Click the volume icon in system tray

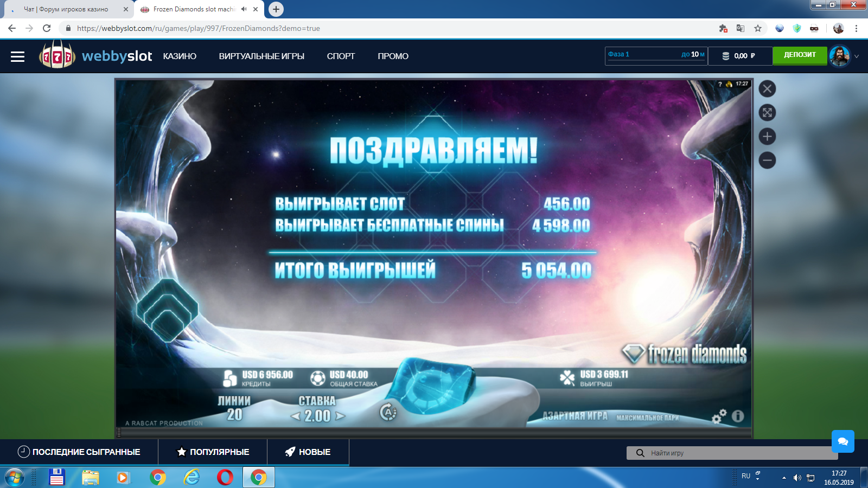point(797,478)
